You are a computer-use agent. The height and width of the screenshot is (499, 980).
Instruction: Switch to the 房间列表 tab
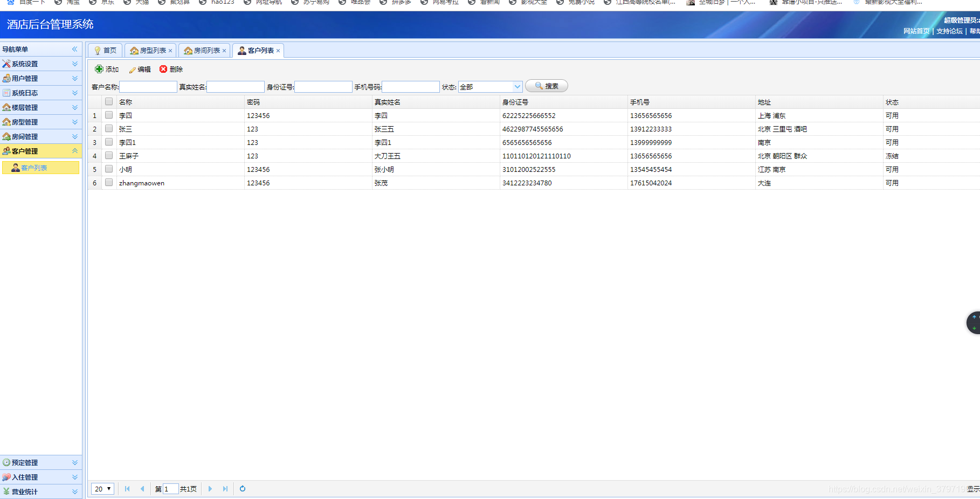click(205, 51)
